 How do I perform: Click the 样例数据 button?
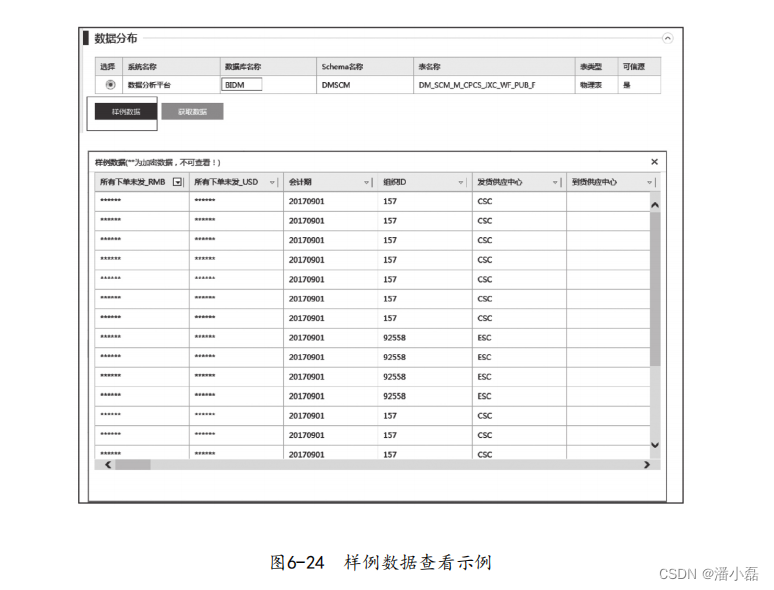126,112
